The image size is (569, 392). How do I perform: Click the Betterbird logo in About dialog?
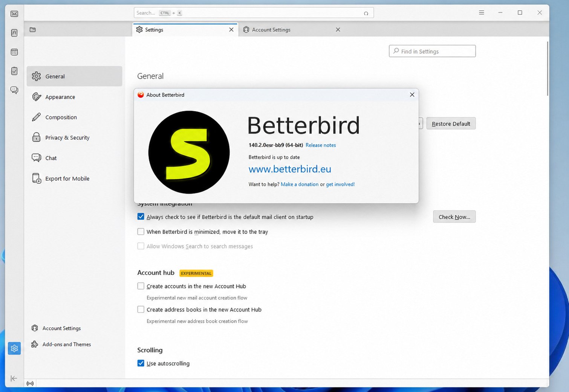pyautogui.click(x=189, y=152)
